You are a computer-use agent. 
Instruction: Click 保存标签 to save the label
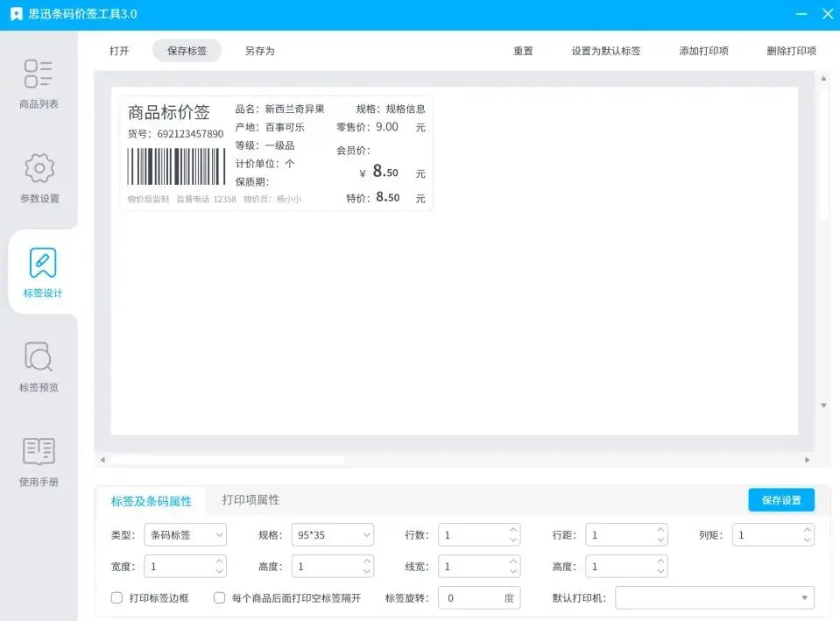pyautogui.click(x=187, y=51)
